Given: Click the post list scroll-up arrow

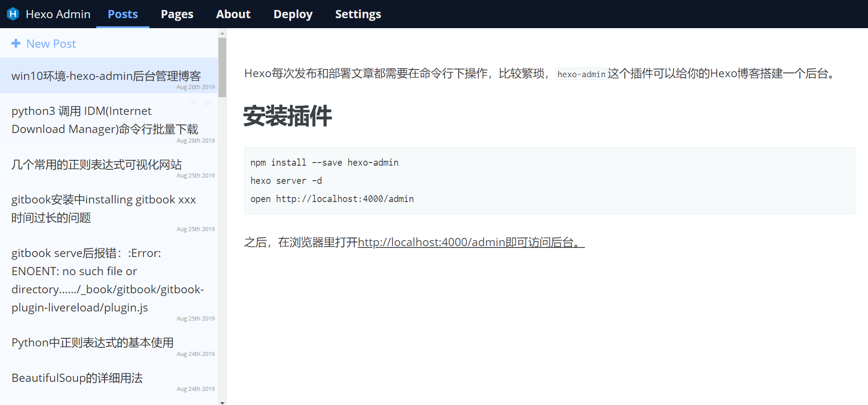Looking at the screenshot, I should click(x=222, y=33).
